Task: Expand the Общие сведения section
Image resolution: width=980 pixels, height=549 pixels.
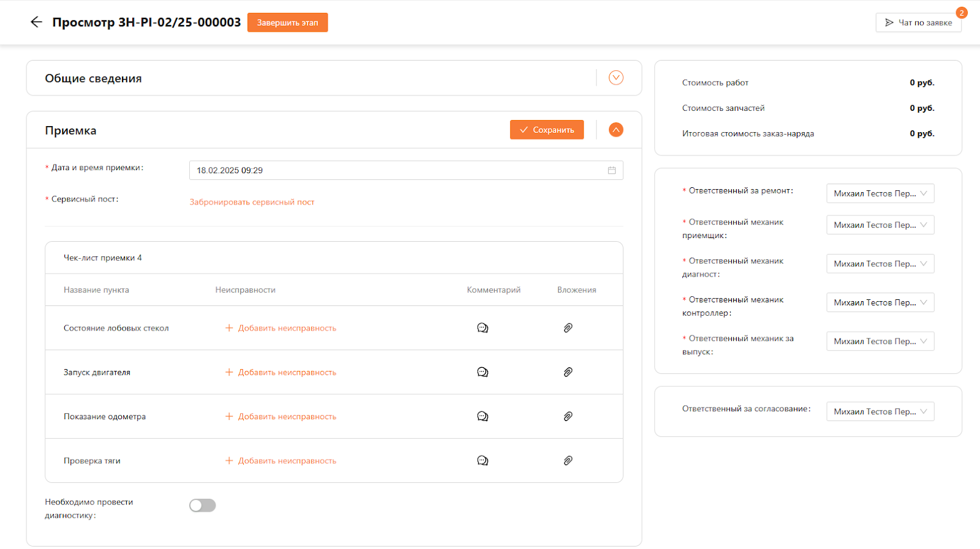Action: (x=616, y=78)
